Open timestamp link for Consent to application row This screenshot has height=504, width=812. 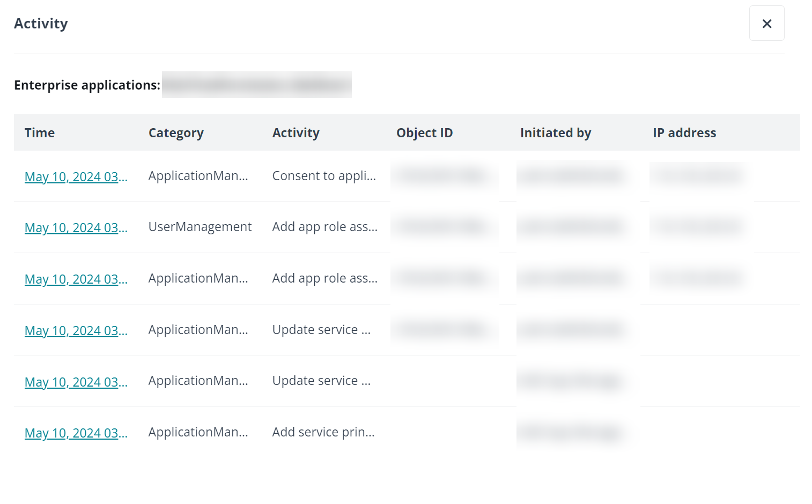pyautogui.click(x=76, y=177)
